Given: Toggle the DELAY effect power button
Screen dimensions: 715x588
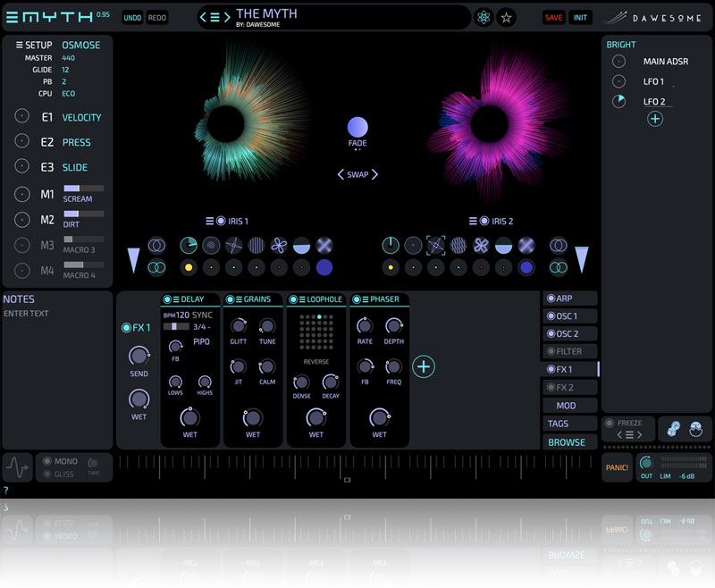Looking at the screenshot, I should tap(167, 299).
